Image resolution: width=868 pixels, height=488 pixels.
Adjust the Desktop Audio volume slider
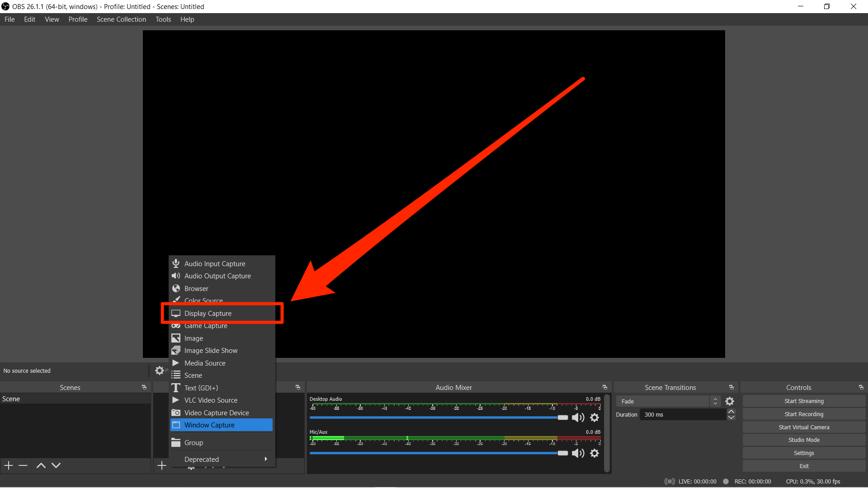pyautogui.click(x=562, y=418)
